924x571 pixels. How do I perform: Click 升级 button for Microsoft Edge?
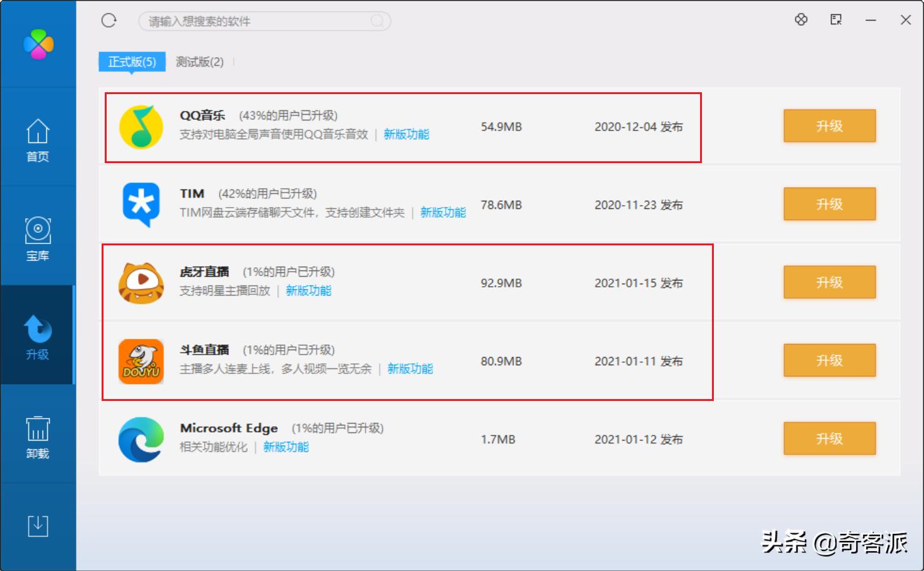829,439
